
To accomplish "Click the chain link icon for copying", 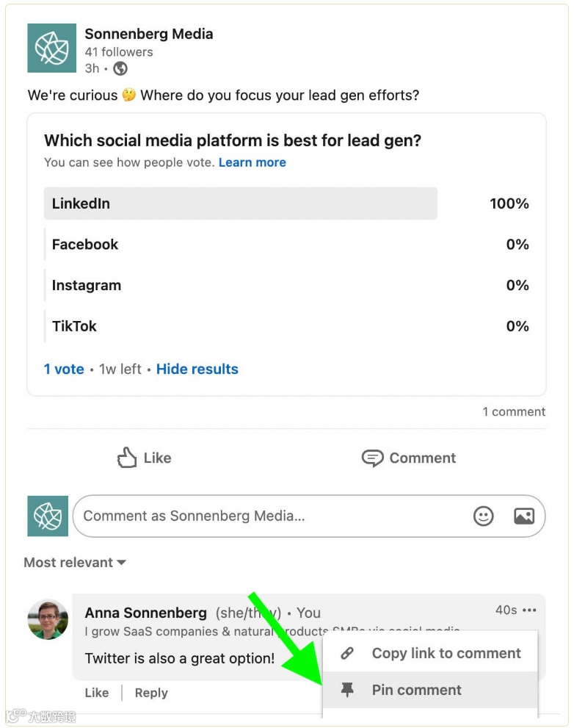I will pyautogui.click(x=347, y=653).
